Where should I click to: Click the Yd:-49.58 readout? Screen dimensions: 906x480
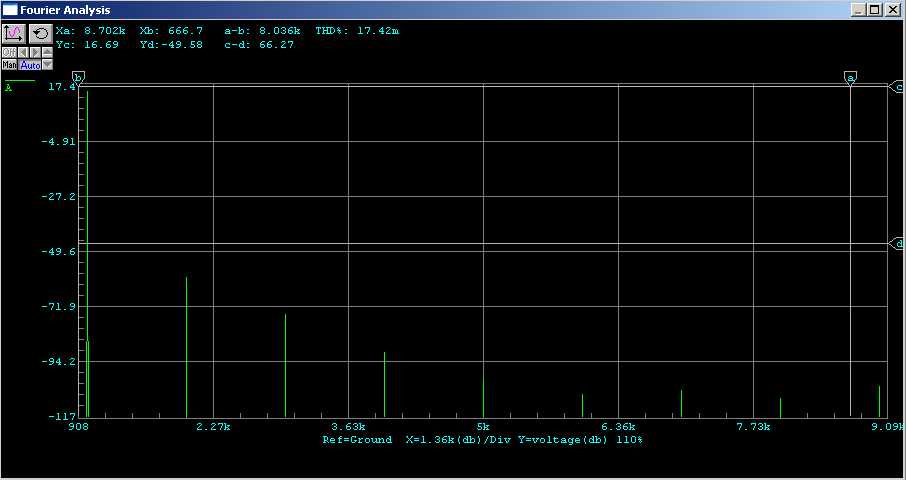(x=172, y=44)
